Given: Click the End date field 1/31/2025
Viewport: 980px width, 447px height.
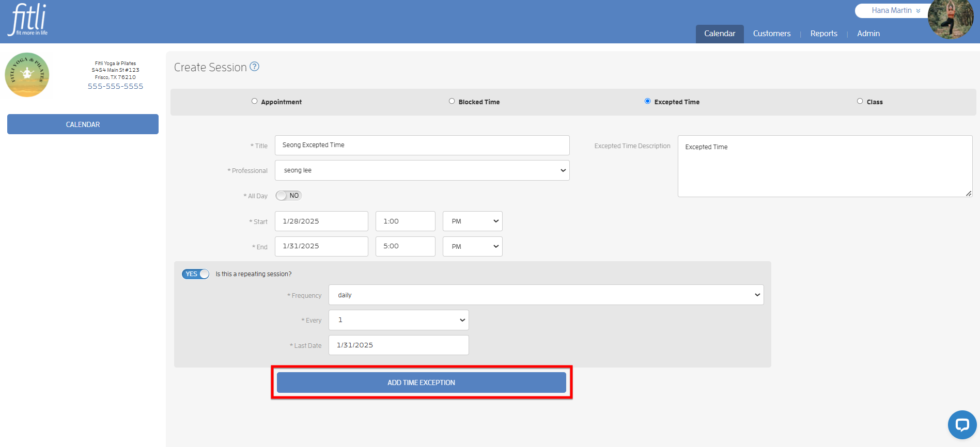Looking at the screenshot, I should pos(321,246).
